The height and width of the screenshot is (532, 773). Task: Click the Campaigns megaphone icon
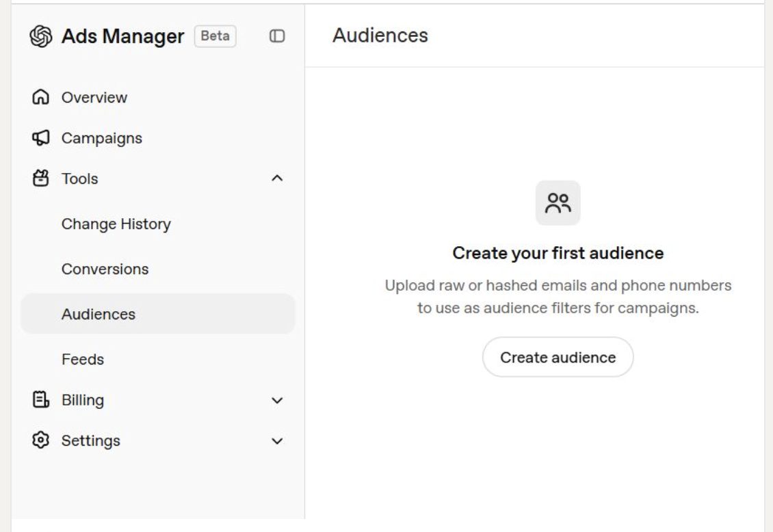coord(40,138)
